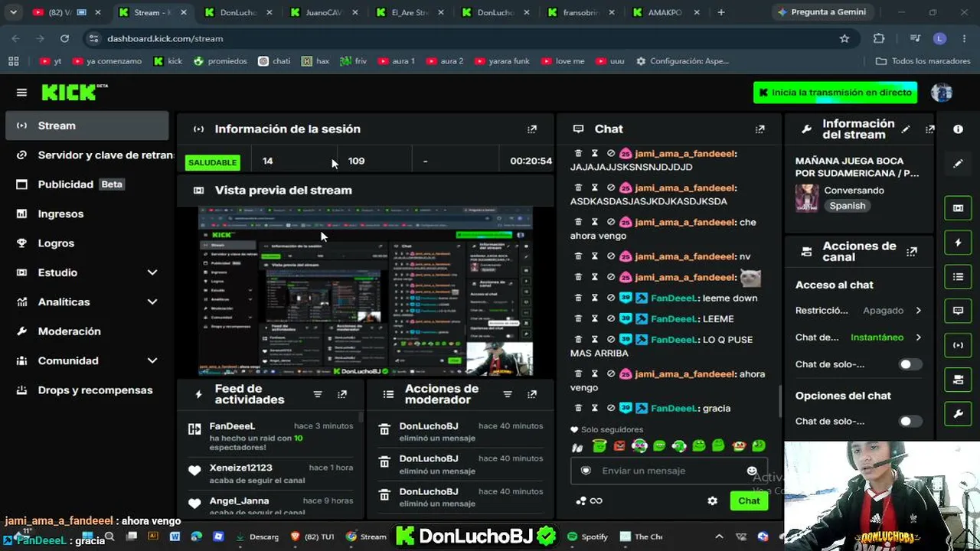Click Inicia la transmisión en directo
This screenshot has height=551, width=980.
835,93
